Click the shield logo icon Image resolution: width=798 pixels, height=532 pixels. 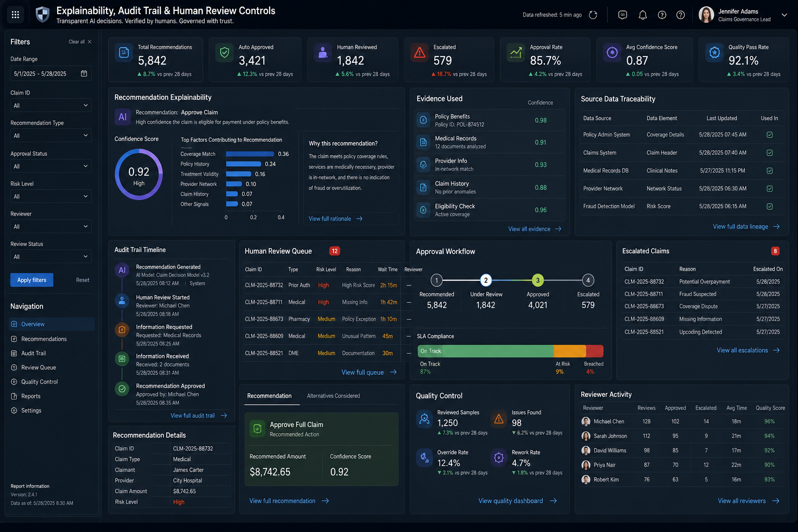(43, 15)
